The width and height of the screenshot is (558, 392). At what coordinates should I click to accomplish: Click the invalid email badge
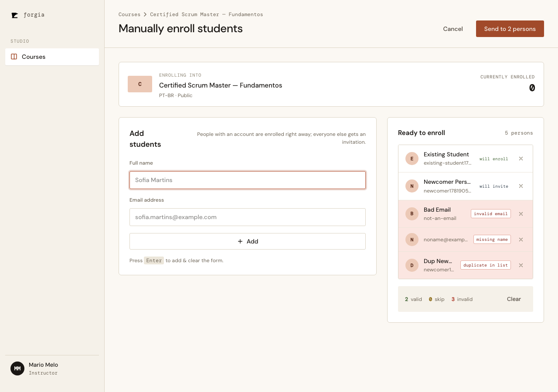(x=491, y=214)
